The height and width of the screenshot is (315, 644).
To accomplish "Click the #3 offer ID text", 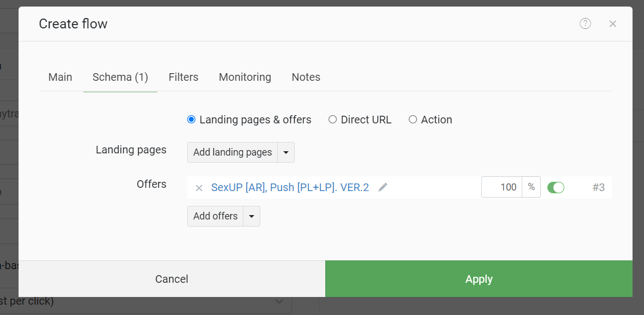I will pyautogui.click(x=598, y=188).
